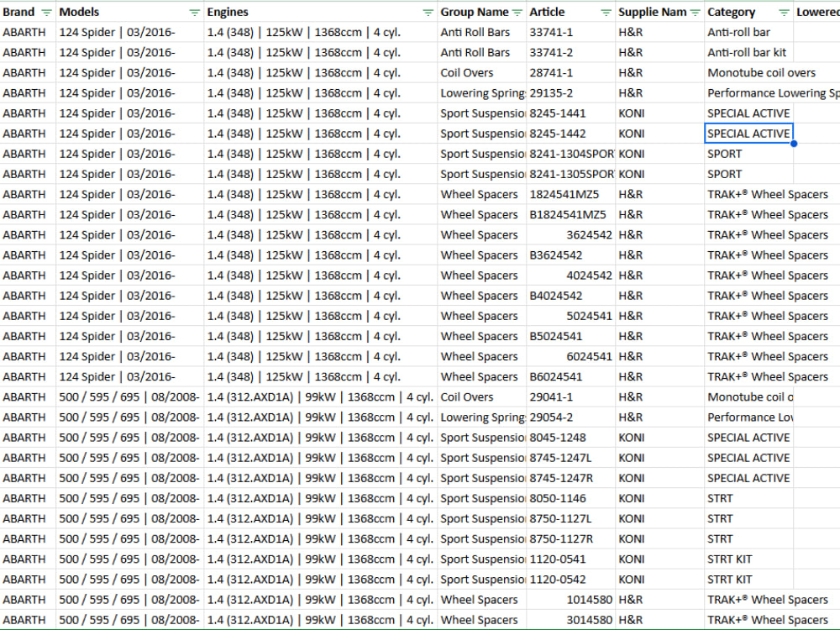Screen dimensions: 840x630
Task: Select article cell 29041-1
Action: point(570,397)
